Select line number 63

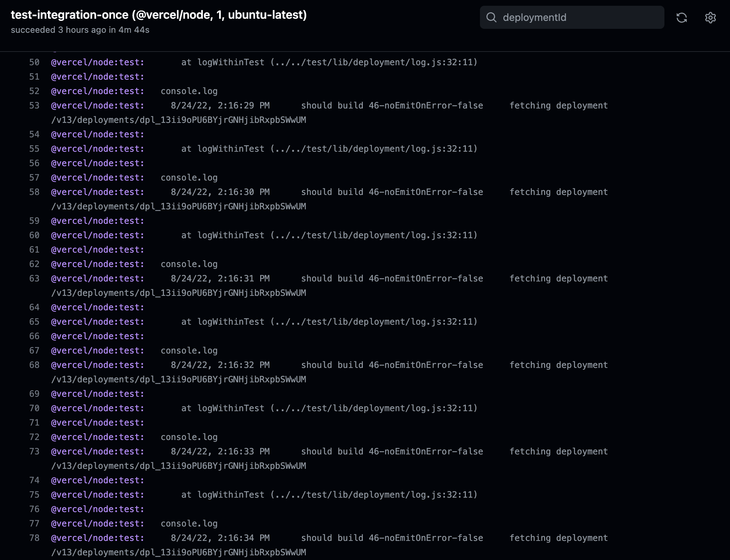(34, 279)
